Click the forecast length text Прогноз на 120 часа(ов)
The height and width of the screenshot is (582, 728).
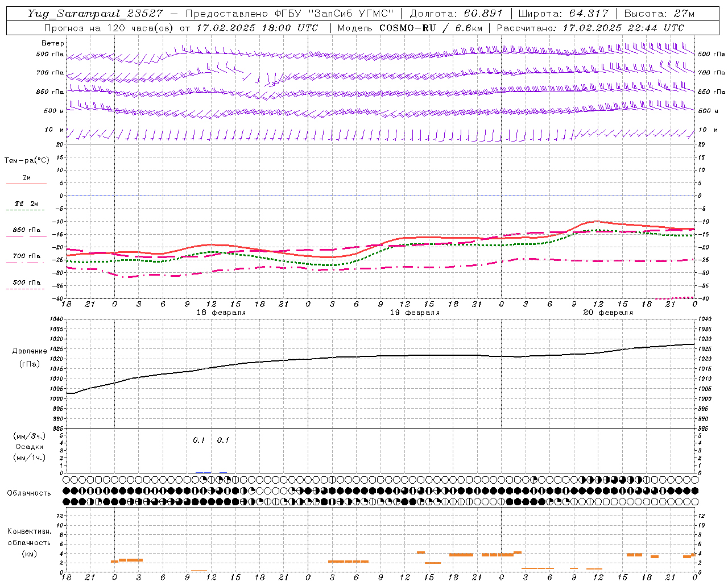tap(109, 28)
